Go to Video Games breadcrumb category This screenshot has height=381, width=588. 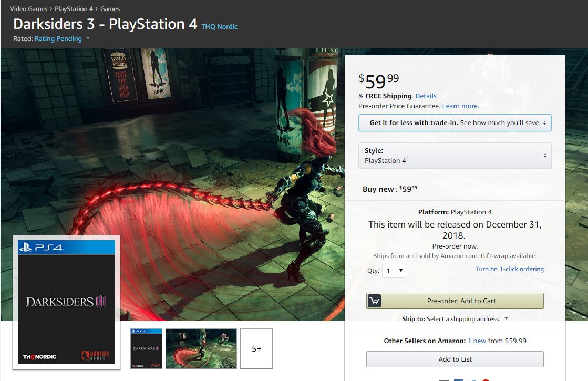pos(29,9)
